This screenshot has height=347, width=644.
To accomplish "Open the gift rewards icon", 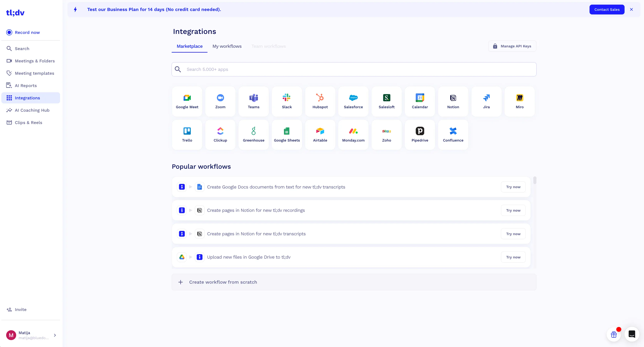I will [614, 334].
